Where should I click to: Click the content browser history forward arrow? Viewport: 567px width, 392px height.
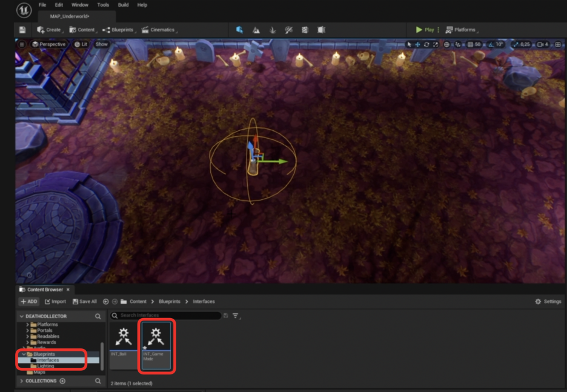(x=114, y=301)
